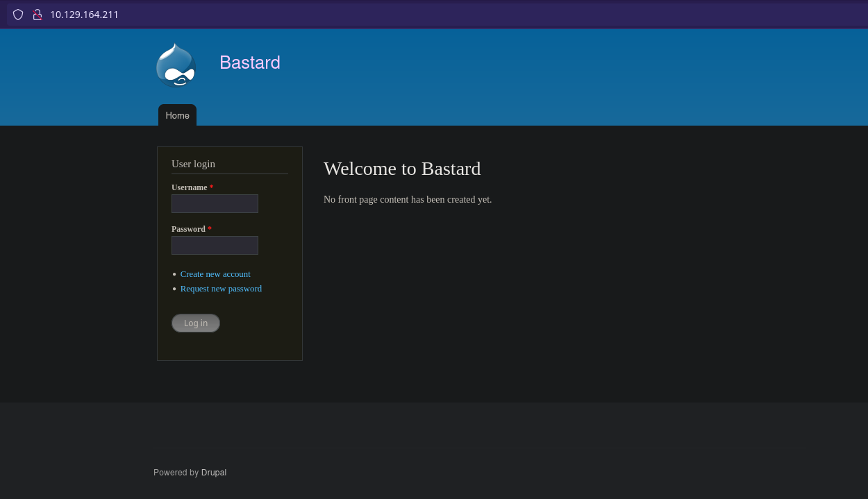The height and width of the screenshot is (499, 868).
Task: Click the red asterisk beside Password
Action: pyautogui.click(x=210, y=229)
